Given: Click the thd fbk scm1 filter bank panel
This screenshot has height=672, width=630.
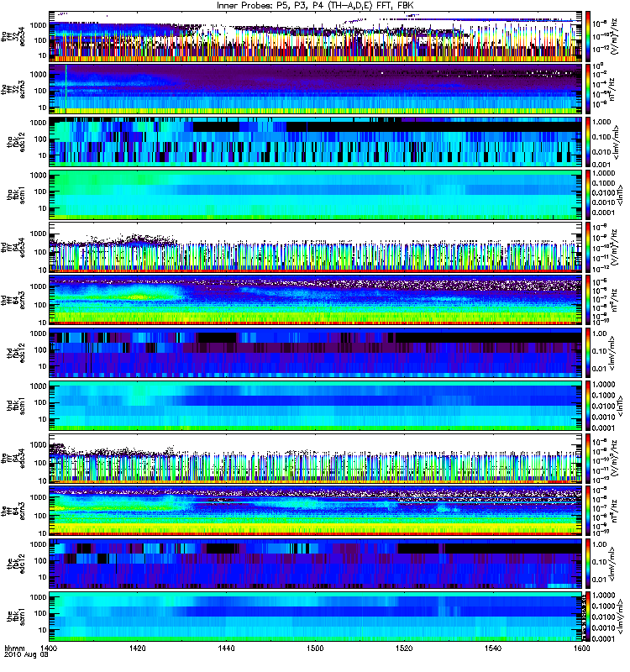Looking at the screenshot, I should click(316, 406).
